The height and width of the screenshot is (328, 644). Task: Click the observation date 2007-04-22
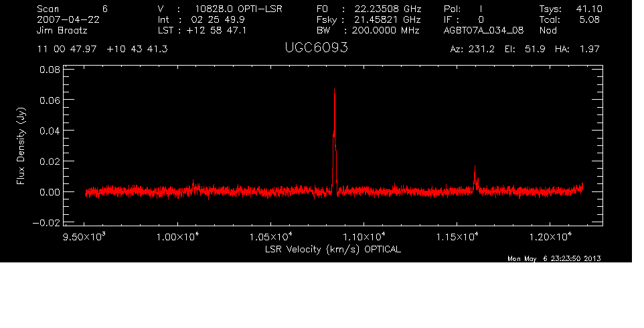(x=68, y=19)
